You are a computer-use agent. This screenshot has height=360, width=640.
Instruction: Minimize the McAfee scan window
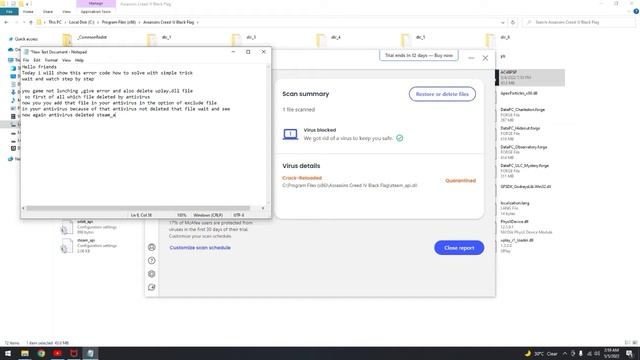tap(471, 58)
